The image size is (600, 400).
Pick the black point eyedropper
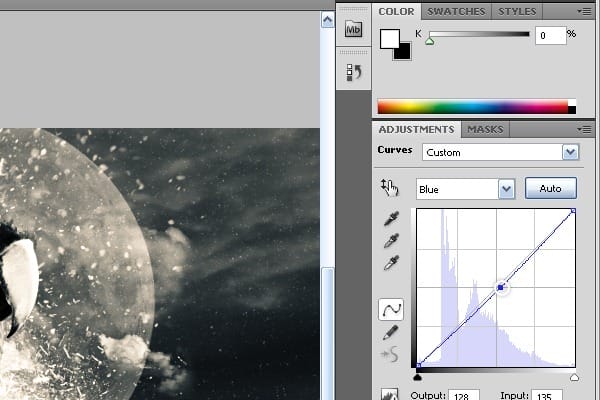[390, 219]
